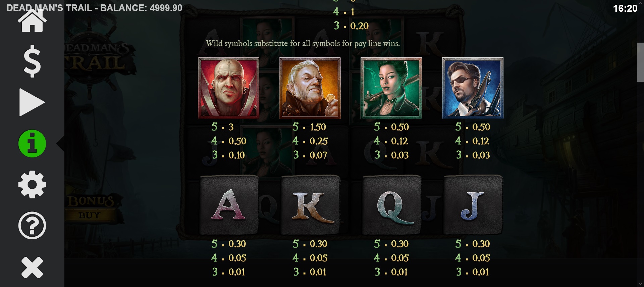Viewport: 644px width, 287px height.
Task: Click the paytable scrollbar thumb
Action: pyautogui.click(x=640, y=62)
